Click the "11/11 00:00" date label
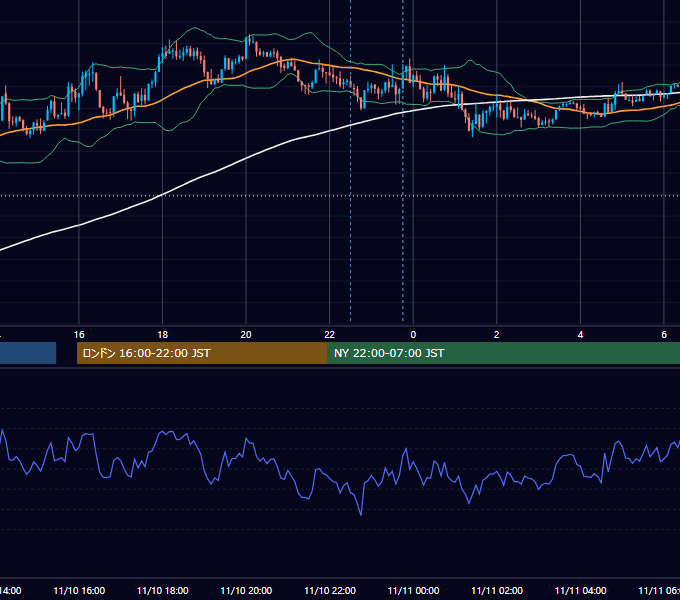This screenshot has width=680, height=600. [x=413, y=590]
